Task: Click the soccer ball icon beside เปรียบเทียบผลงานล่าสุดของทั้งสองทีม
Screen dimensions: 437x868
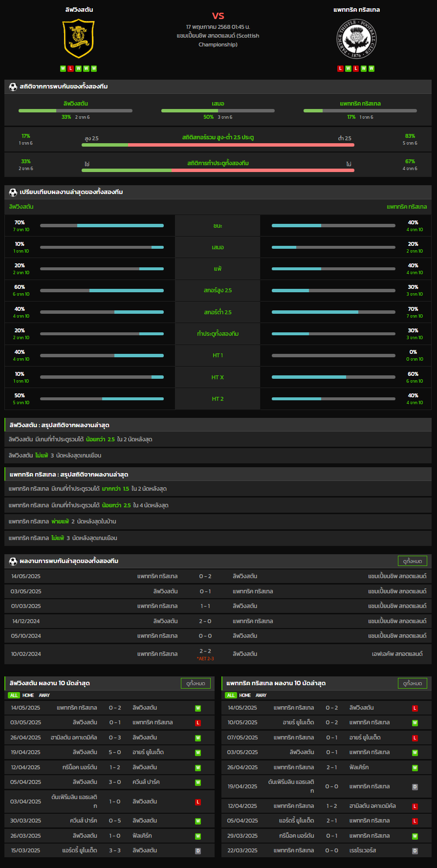Action: point(13,192)
